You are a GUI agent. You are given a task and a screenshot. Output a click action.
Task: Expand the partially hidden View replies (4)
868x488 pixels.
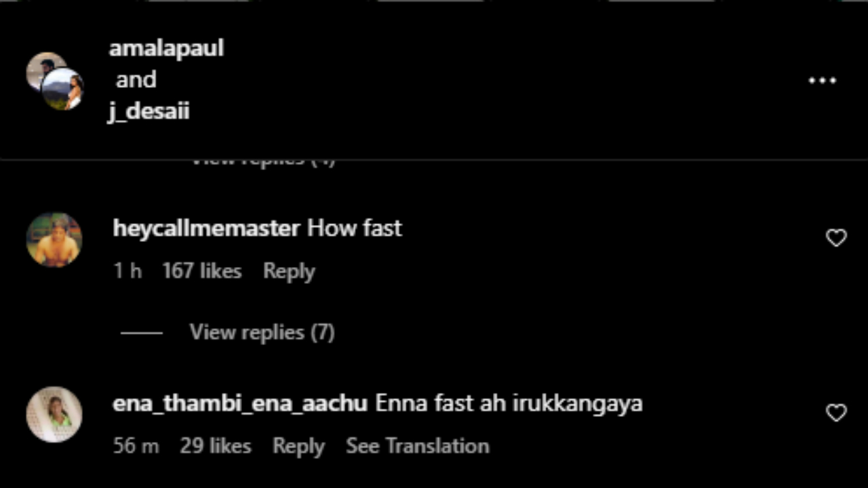[263, 162]
